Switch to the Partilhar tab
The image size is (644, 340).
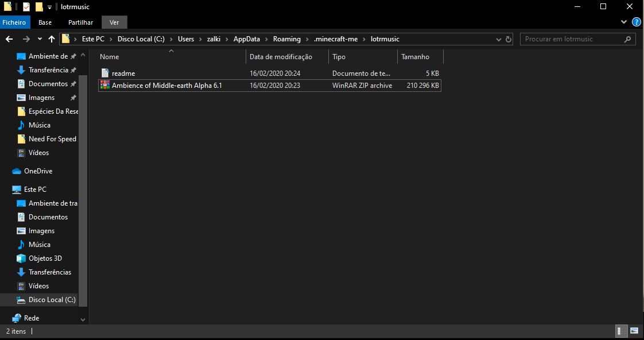point(80,22)
